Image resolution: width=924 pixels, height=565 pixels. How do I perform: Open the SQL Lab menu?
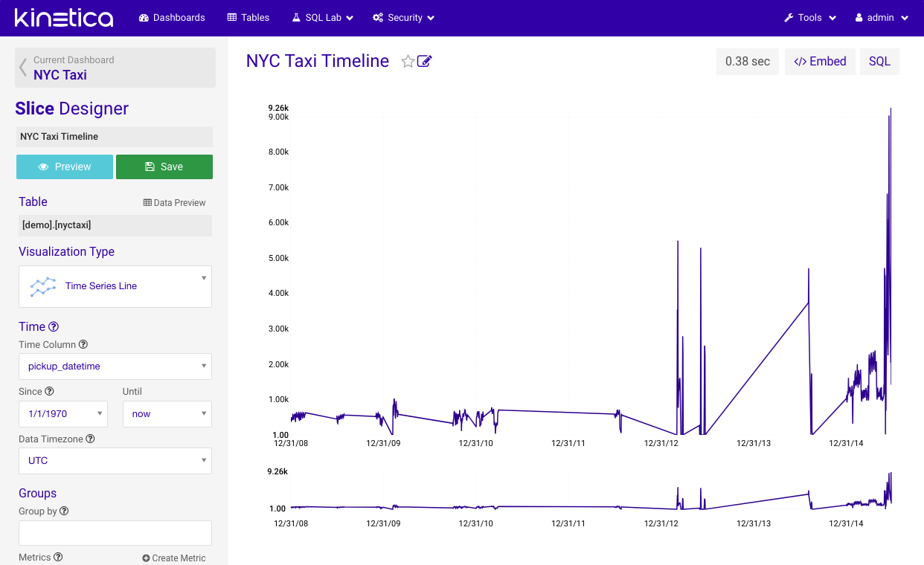point(322,18)
